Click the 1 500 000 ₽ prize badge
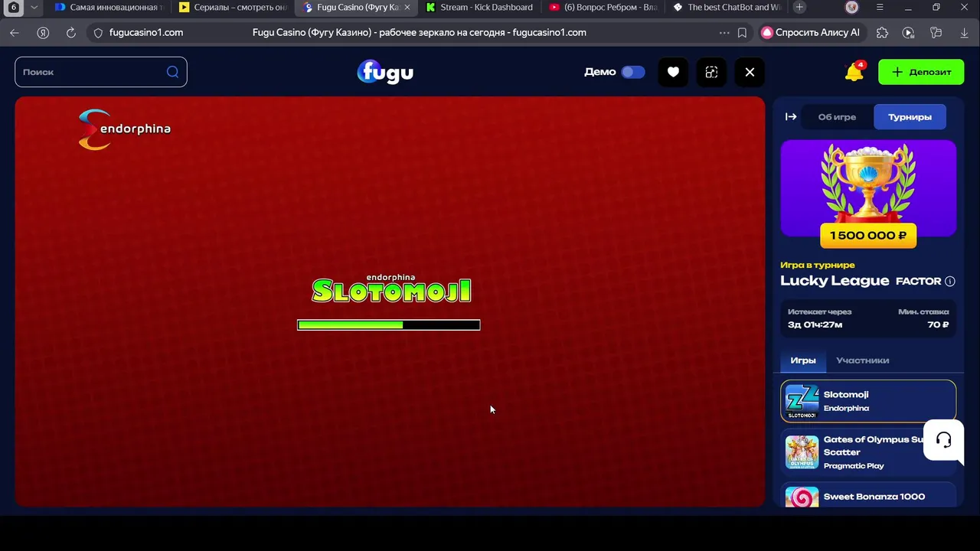Viewport: 980px width, 551px height. click(868, 236)
